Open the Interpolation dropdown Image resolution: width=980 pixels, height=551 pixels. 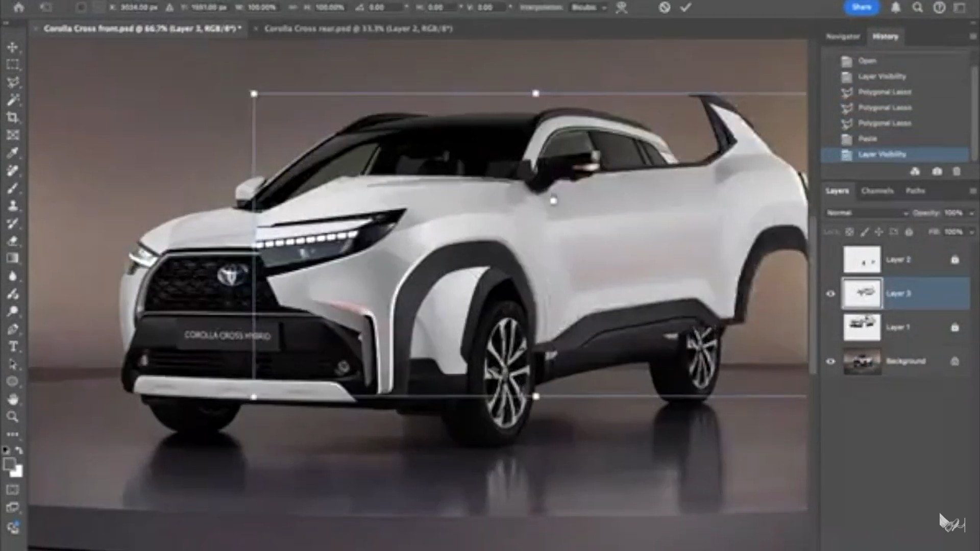[589, 8]
